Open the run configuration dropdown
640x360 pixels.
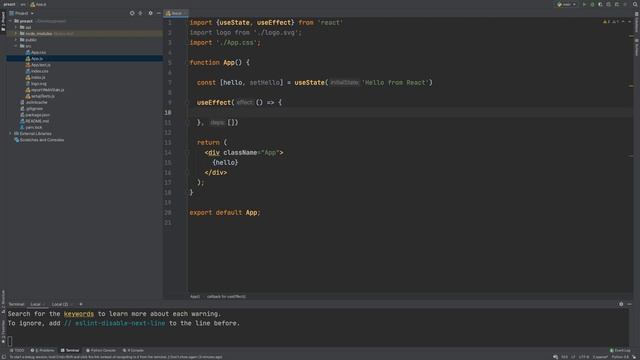point(567,4)
